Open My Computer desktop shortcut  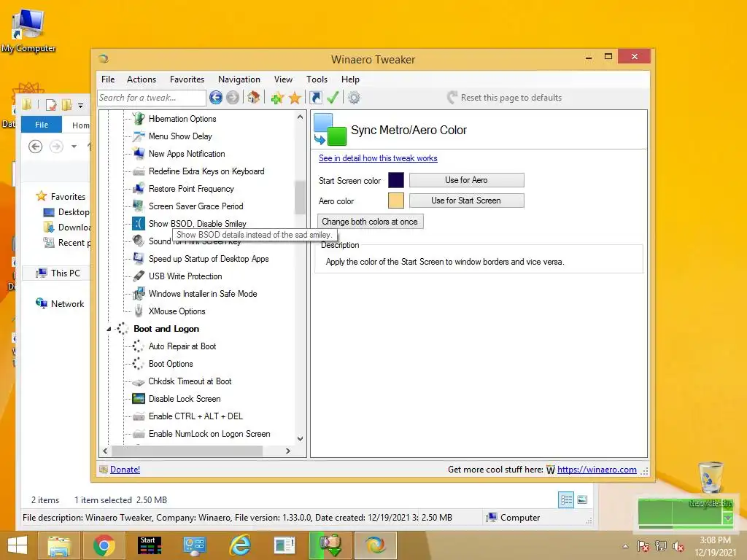[28, 29]
